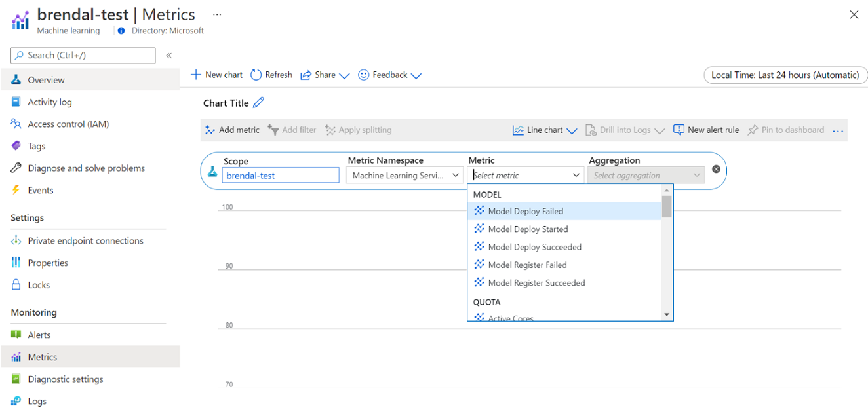Viewport: 868px width, 412px height.
Task: Select Model Deploy Started metric
Action: pyautogui.click(x=564, y=229)
